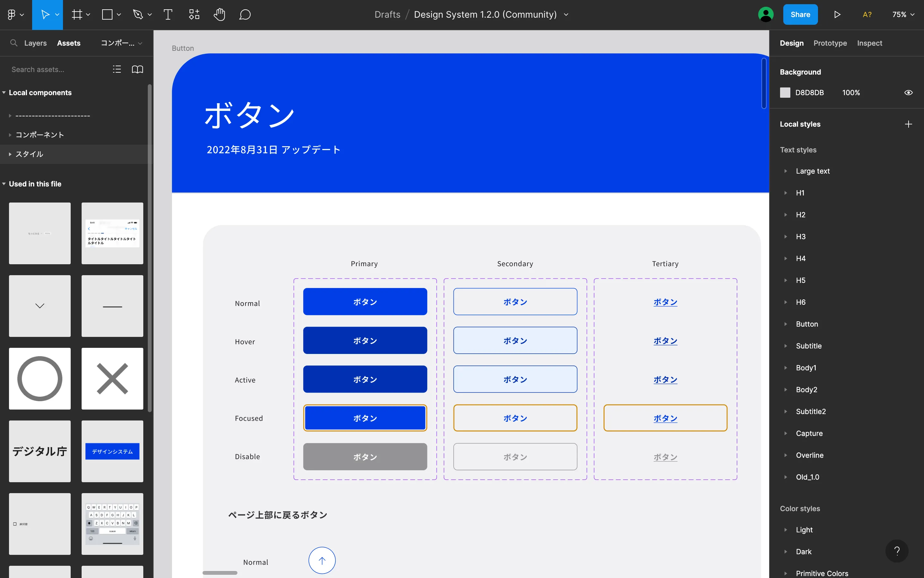Select the Text tool
The image size is (924, 578).
pos(168,14)
